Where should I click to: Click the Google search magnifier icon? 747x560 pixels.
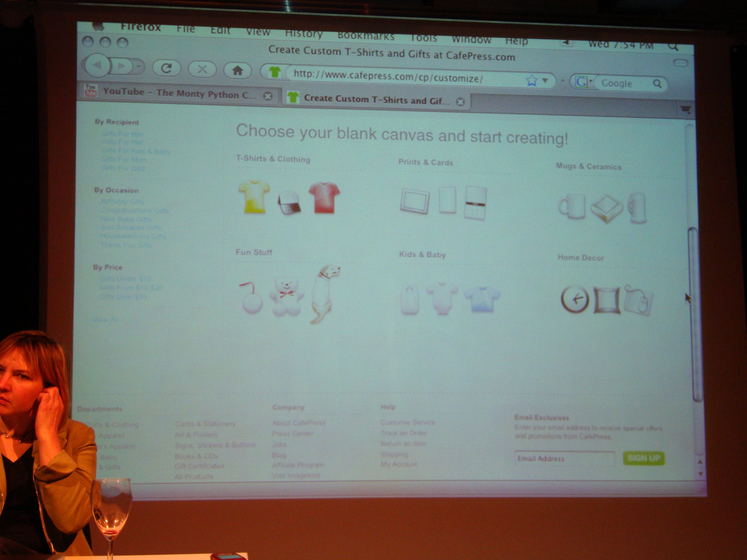tap(657, 83)
